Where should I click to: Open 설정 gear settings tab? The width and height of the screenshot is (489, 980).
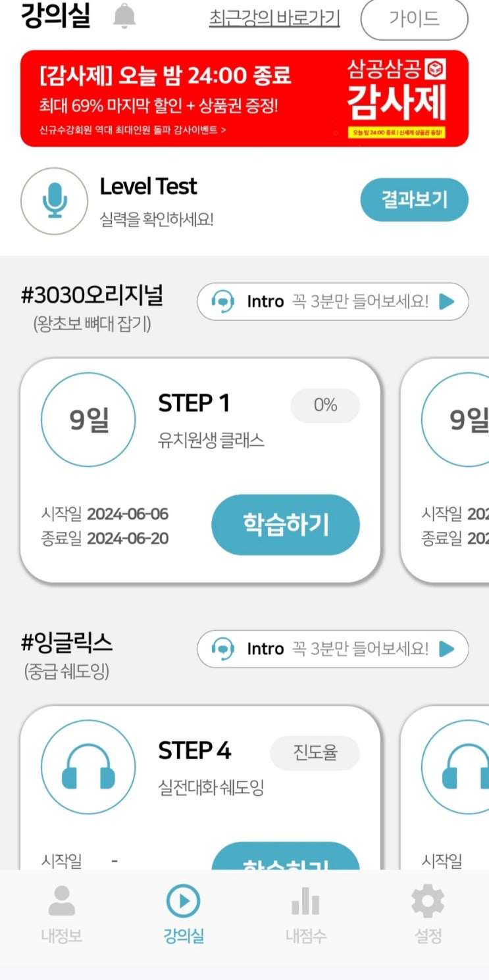428,914
